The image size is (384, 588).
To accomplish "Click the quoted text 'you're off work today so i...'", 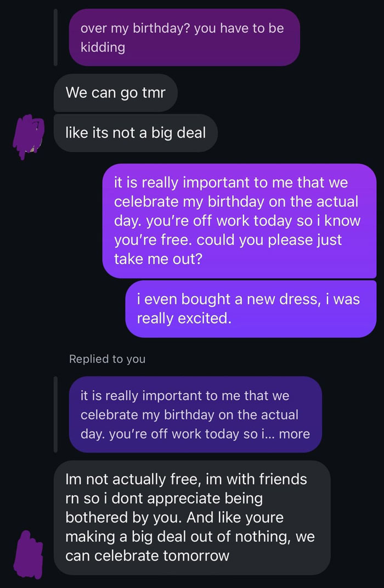I will [203, 434].
